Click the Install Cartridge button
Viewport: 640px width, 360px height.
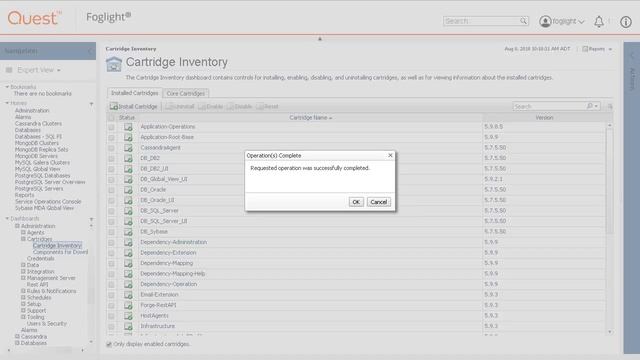click(133, 107)
